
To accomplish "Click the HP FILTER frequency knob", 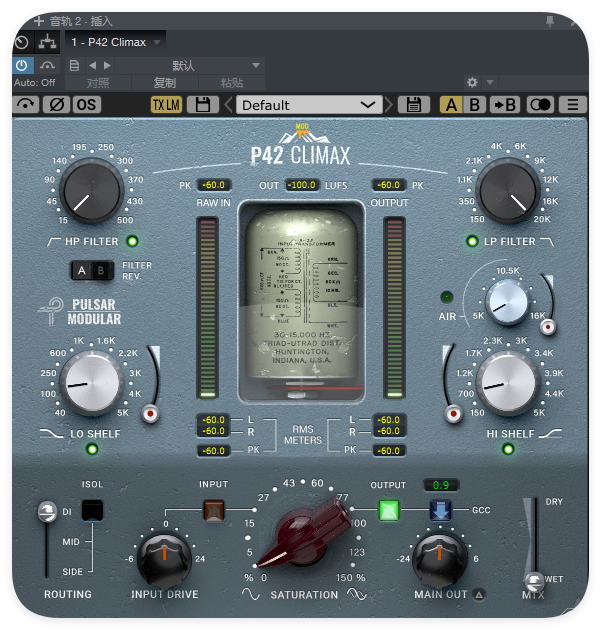I will [x=92, y=190].
